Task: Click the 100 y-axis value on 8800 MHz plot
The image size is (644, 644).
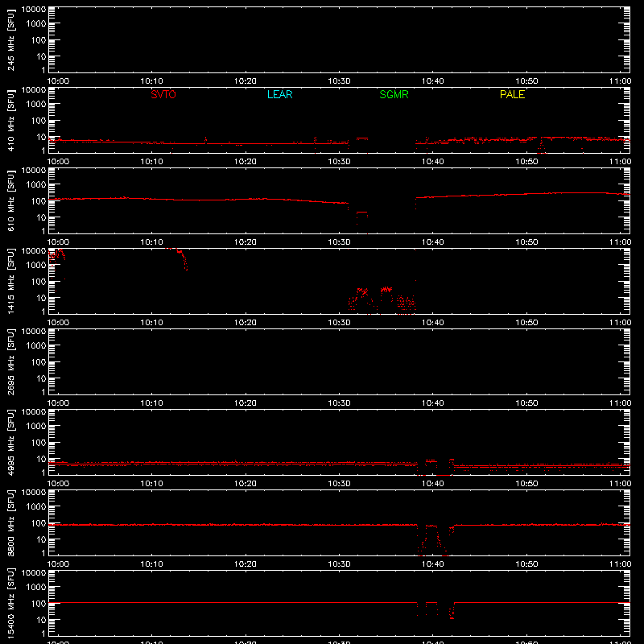Action: click(x=39, y=523)
